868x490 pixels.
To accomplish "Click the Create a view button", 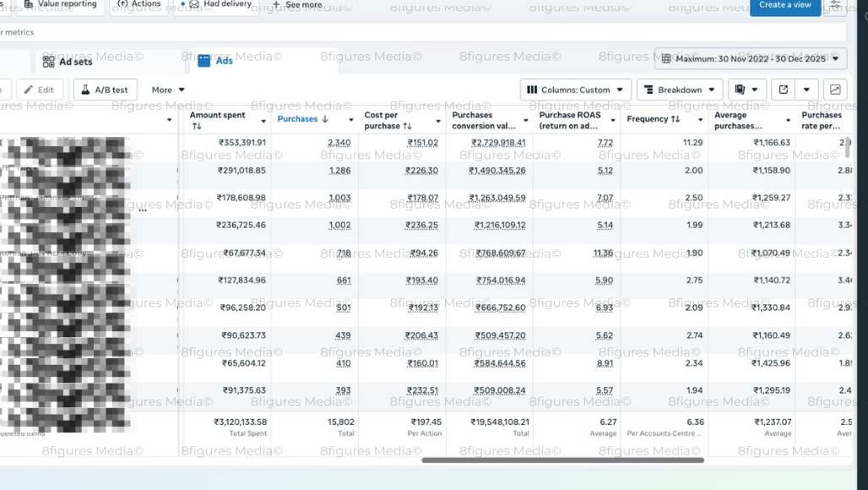I will (784, 5).
